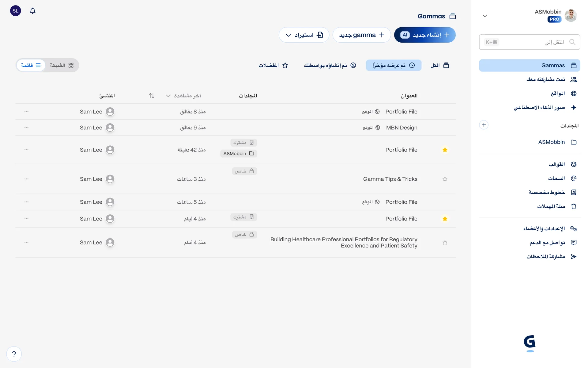Image resolution: width=588 pixels, height=368 pixels.
Task: Switch to grid view
Action: pos(62,65)
